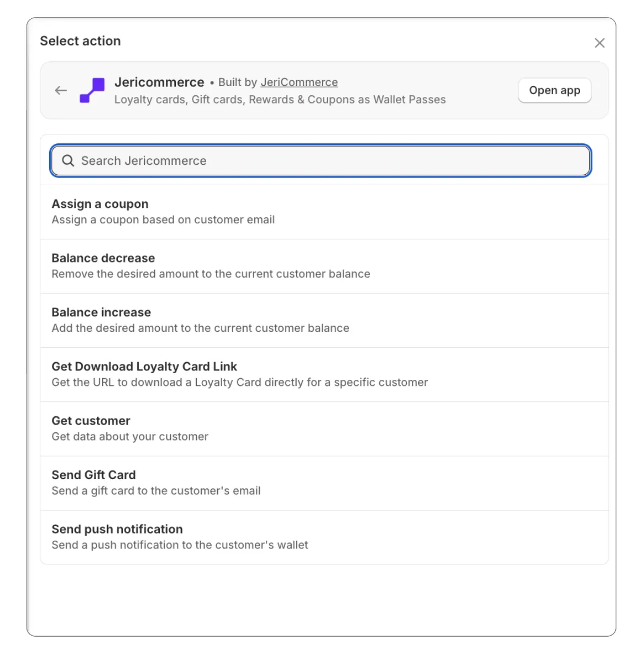Click the Open app button
644x645 pixels.
pyautogui.click(x=554, y=90)
